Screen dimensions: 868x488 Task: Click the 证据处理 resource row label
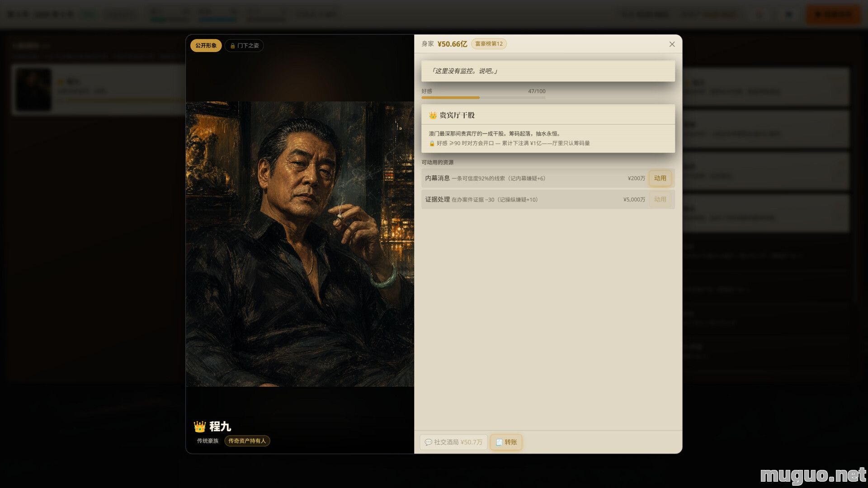(437, 199)
